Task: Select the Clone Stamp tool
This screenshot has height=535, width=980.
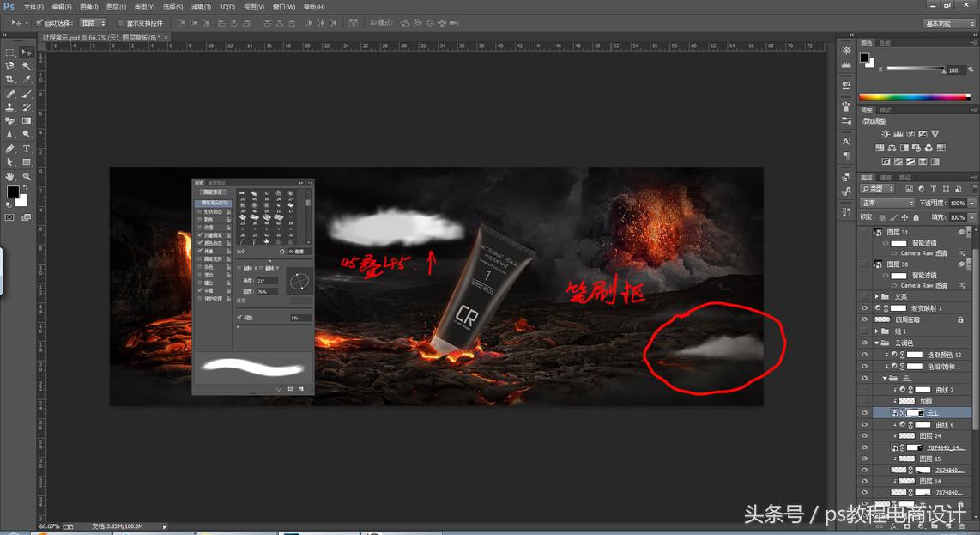Action: (x=10, y=107)
